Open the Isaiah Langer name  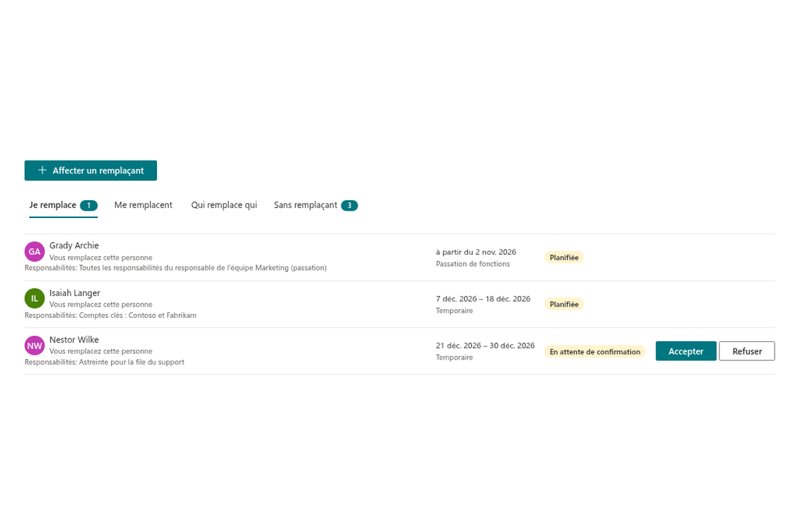[x=74, y=293]
